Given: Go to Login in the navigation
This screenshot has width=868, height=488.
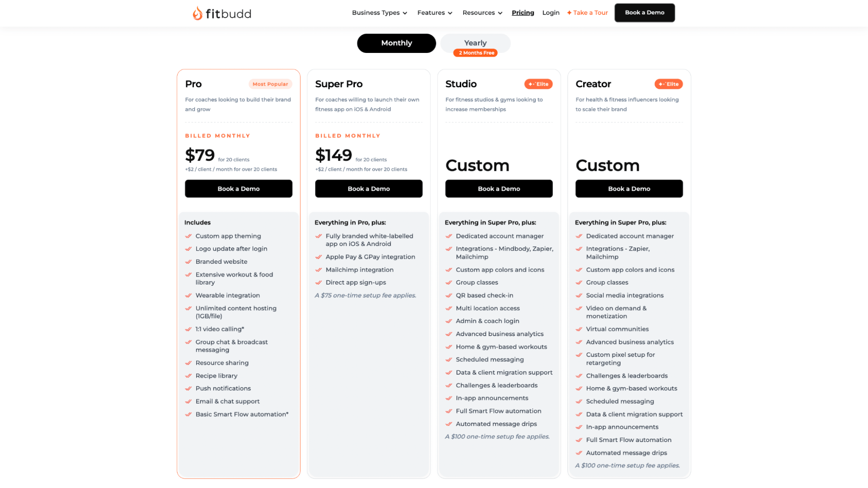Looking at the screenshot, I should (x=551, y=13).
